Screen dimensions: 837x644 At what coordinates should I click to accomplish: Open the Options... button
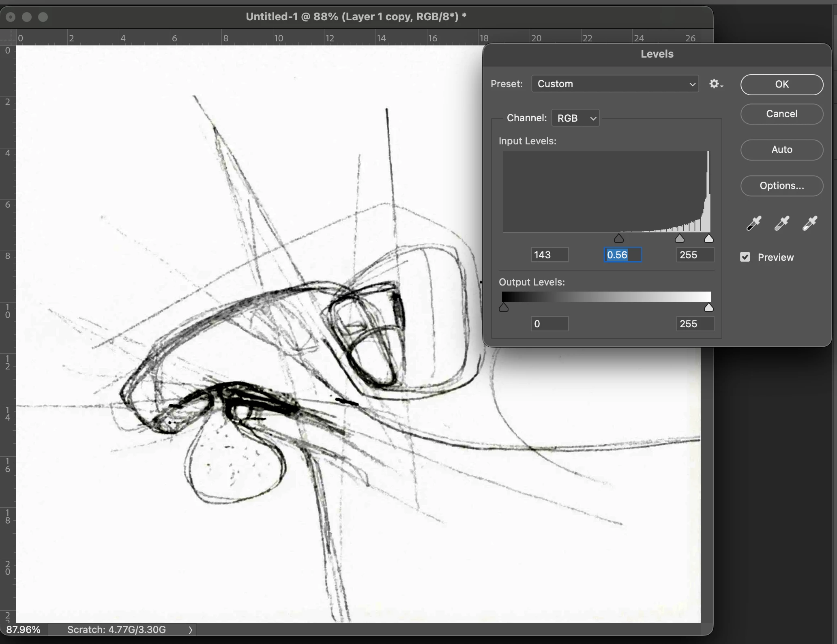point(781,186)
